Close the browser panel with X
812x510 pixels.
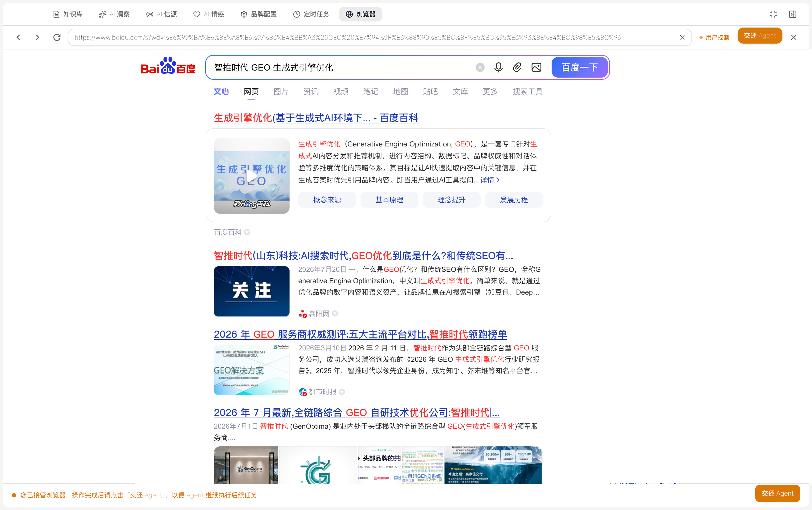tap(794, 37)
